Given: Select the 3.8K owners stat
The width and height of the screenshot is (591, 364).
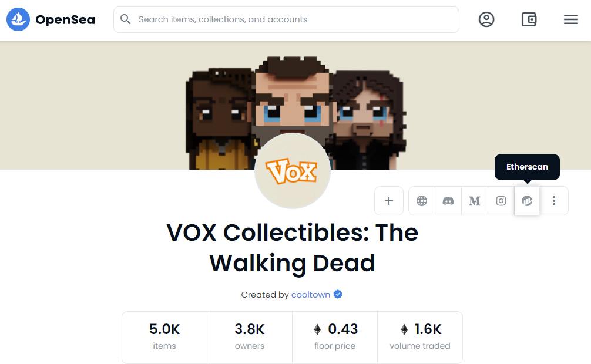Looking at the screenshot, I should pos(250,337).
